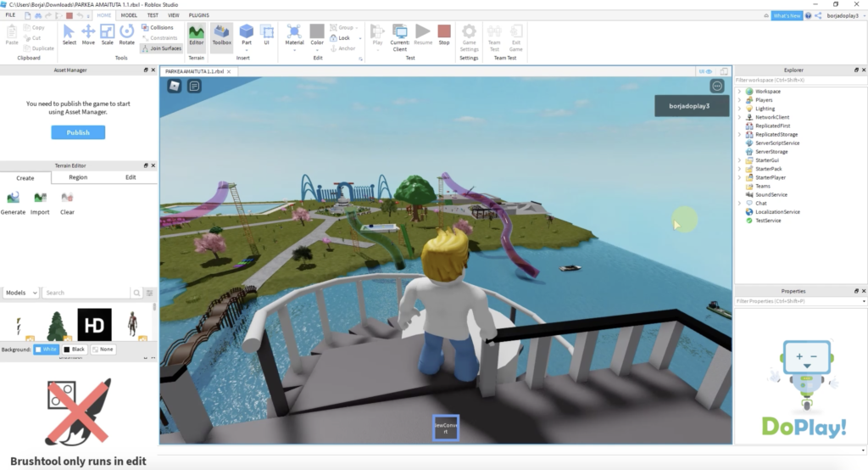Click the Play test button

pyautogui.click(x=377, y=36)
